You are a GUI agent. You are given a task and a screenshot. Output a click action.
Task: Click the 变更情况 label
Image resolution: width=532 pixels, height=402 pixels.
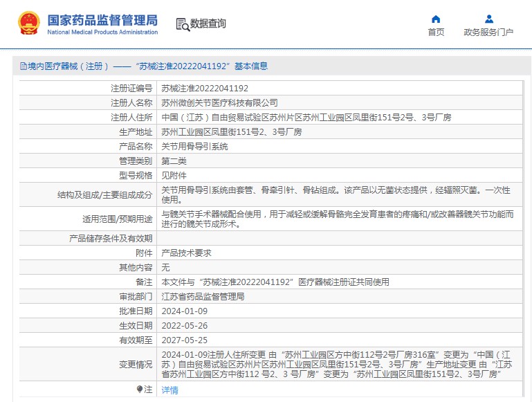point(136,365)
